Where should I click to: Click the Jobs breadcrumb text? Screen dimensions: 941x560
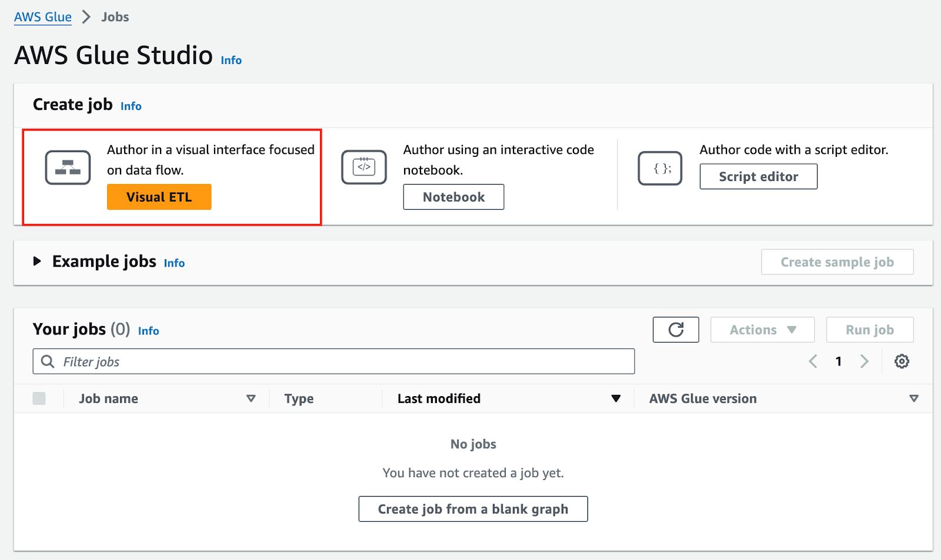click(115, 17)
